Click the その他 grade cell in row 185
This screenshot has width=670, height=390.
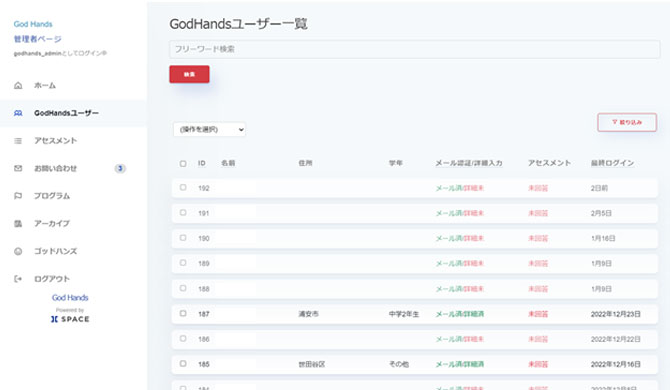coord(399,364)
